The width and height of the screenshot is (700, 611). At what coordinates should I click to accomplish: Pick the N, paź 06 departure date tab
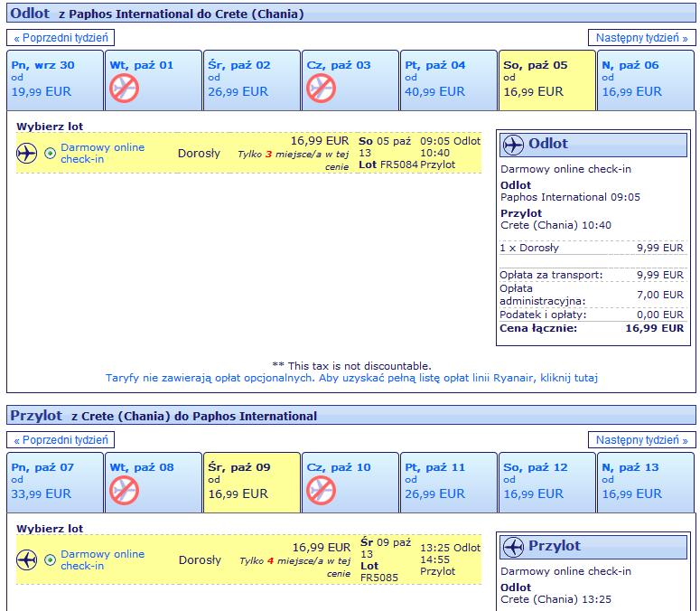click(x=646, y=80)
